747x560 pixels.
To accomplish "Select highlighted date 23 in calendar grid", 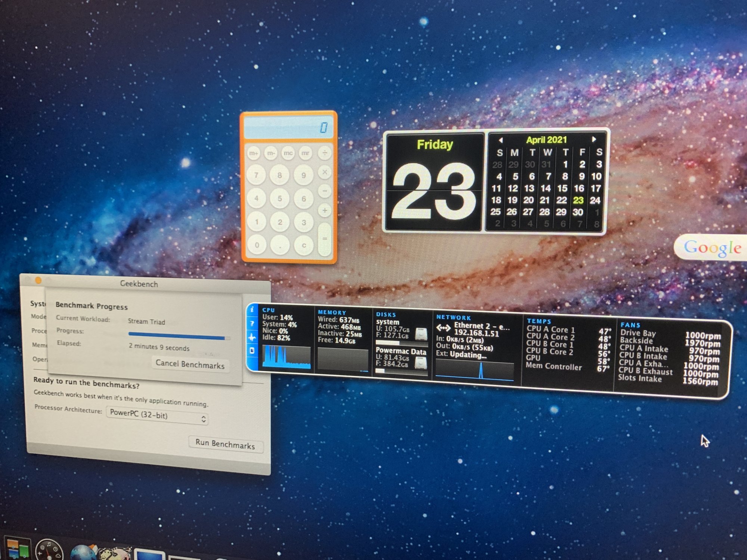I will pyautogui.click(x=579, y=200).
